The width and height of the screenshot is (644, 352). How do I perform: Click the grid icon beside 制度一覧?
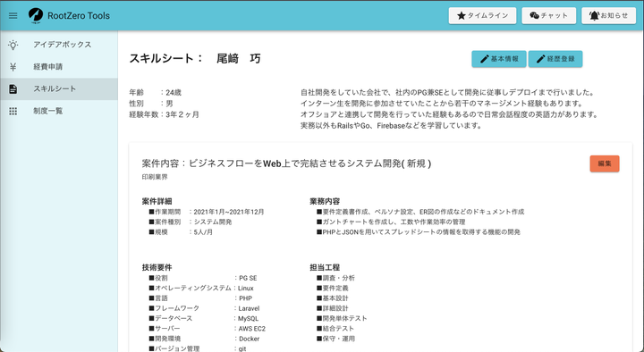pyautogui.click(x=13, y=111)
